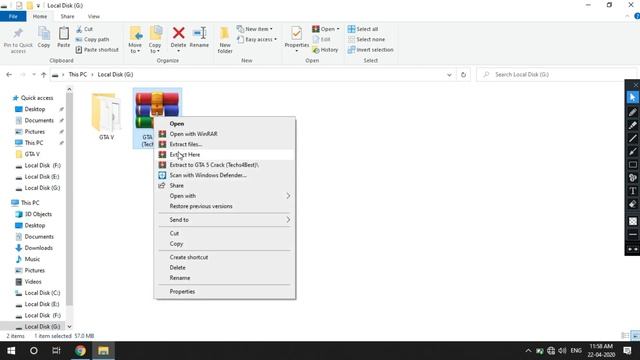Screen dimensions: 640x360
Task: Open Videos in the navigation pane
Action: coord(33,282)
